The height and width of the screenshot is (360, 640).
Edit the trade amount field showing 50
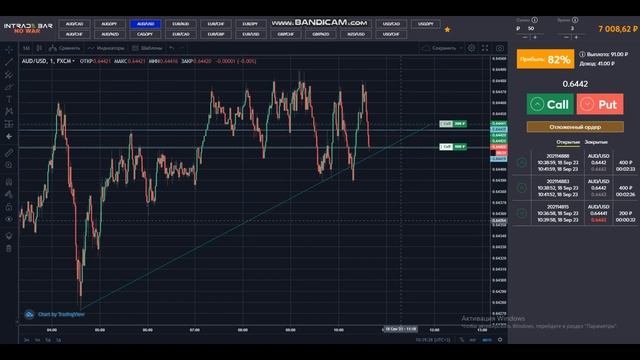click(x=531, y=29)
